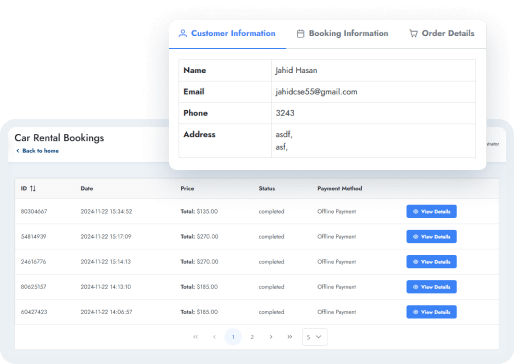Select page 2 in pagination
This screenshot has width=519, height=364.
(x=252, y=337)
